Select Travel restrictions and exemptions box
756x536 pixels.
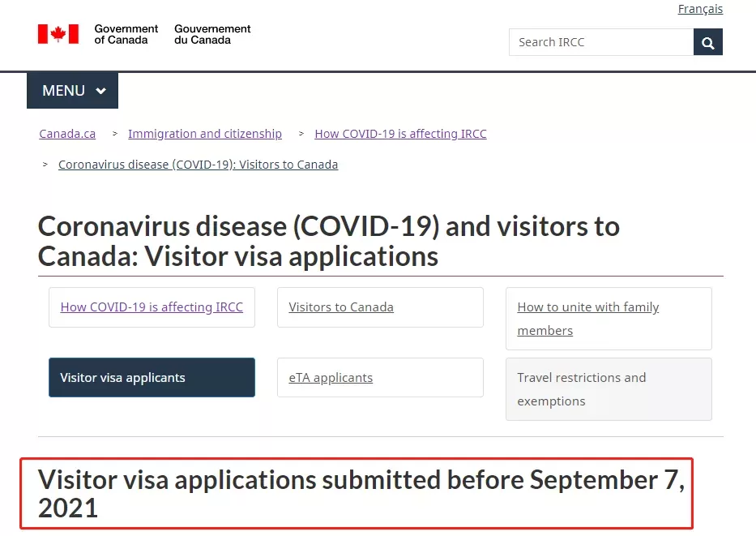click(609, 389)
